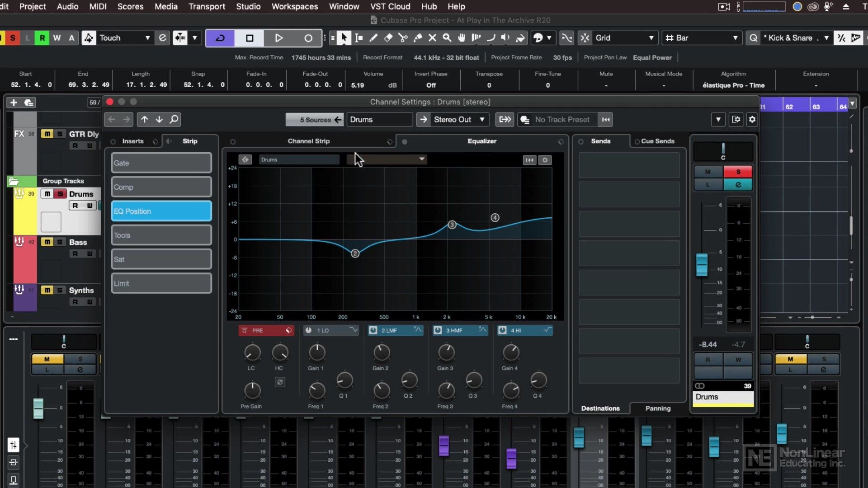Image resolution: width=868 pixels, height=488 pixels.
Task: Click the Record transport button
Action: (308, 38)
